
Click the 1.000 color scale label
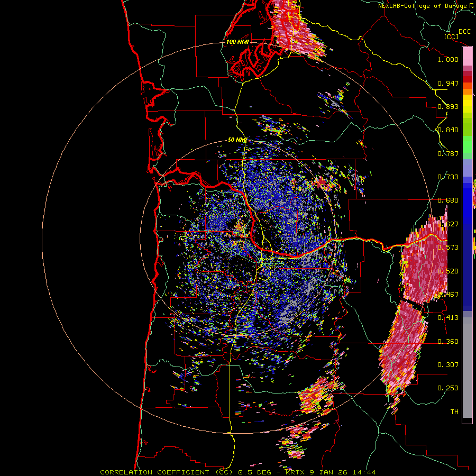click(448, 59)
